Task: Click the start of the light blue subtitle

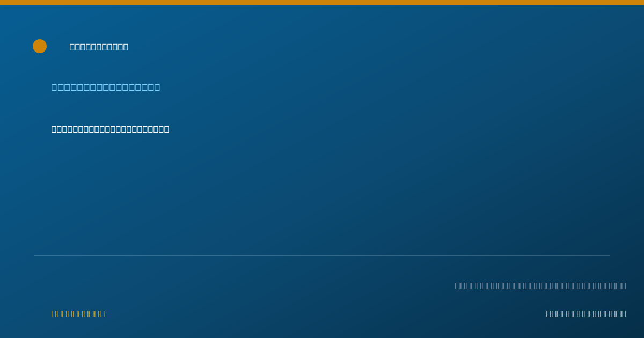Action: (x=54, y=87)
